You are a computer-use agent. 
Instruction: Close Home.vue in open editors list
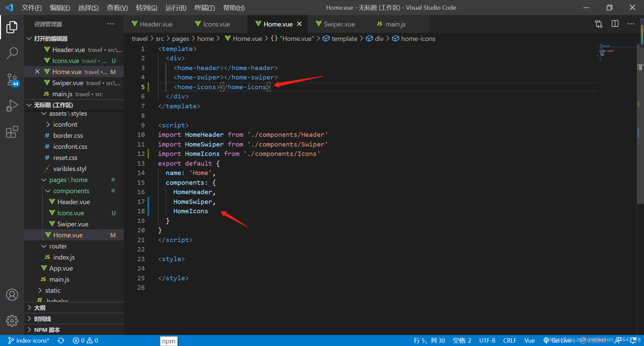[x=37, y=72]
